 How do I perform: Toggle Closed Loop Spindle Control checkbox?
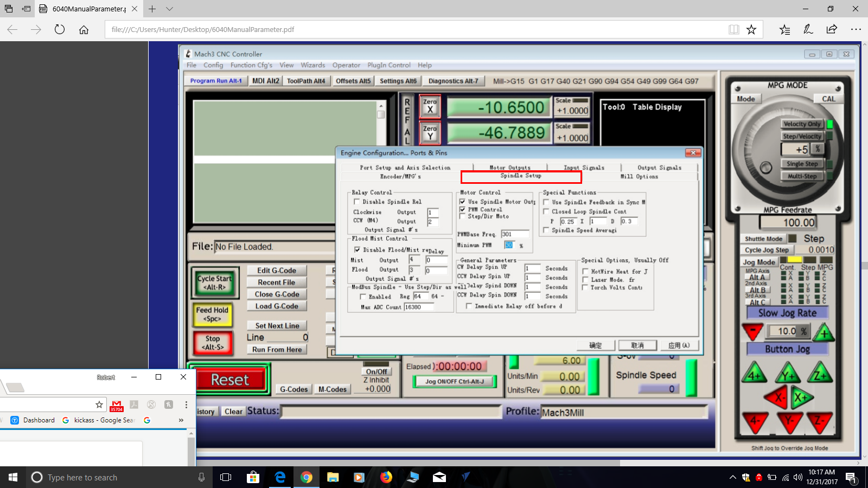pos(546,211)
